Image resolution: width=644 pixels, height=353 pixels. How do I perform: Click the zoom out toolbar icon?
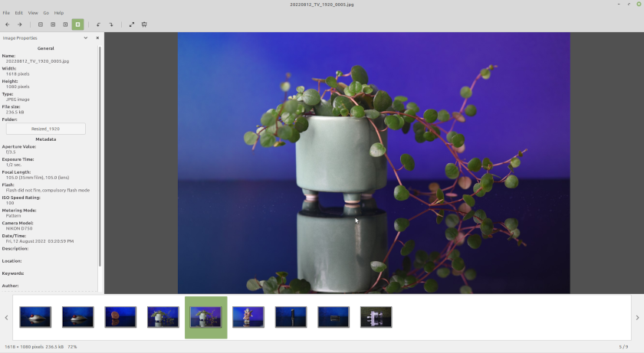point(53,25)
